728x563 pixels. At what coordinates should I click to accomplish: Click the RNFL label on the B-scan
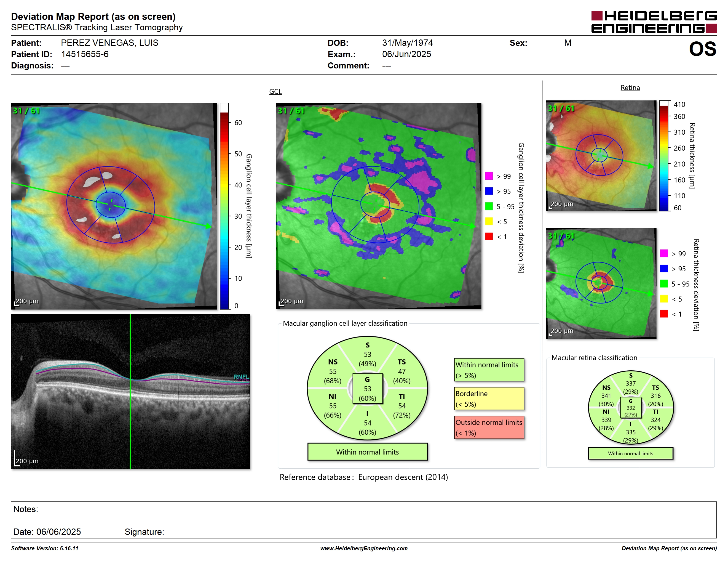coord(241,377)
